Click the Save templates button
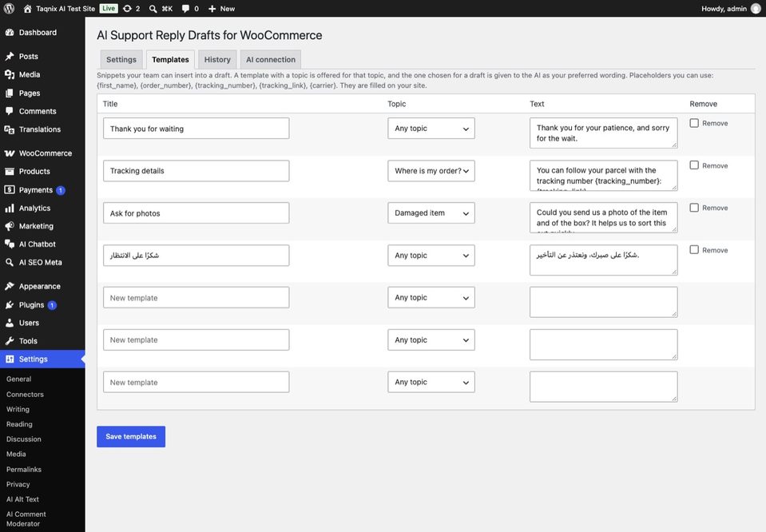 coord(131,437)
